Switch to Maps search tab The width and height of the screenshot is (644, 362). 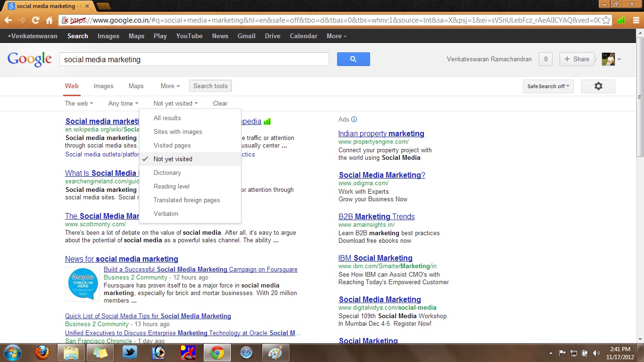136,86
